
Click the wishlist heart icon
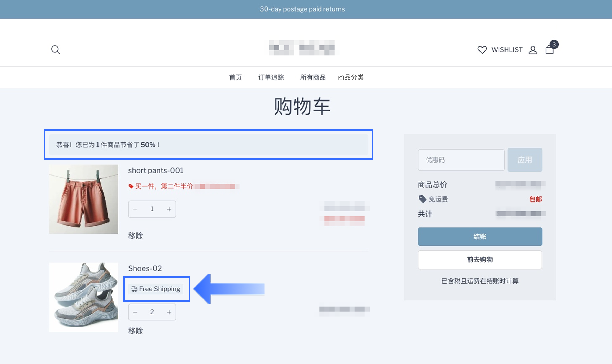[482, 50]
